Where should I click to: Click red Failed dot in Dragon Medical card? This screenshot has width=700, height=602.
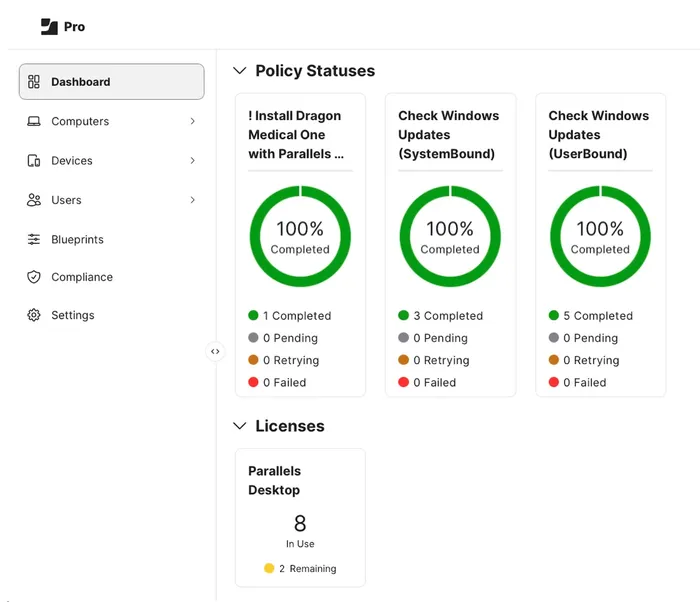point(253,382)
